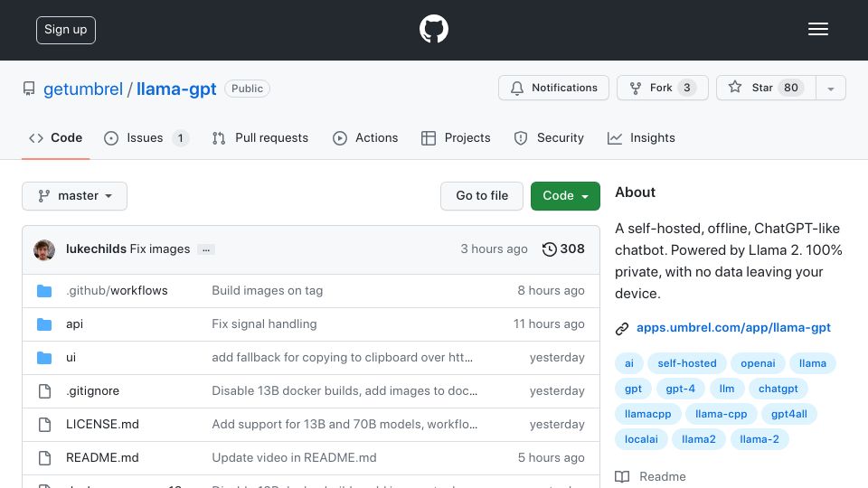Click the Readme book icon
The height and width of the screenshot is (488, 868).
622,476
